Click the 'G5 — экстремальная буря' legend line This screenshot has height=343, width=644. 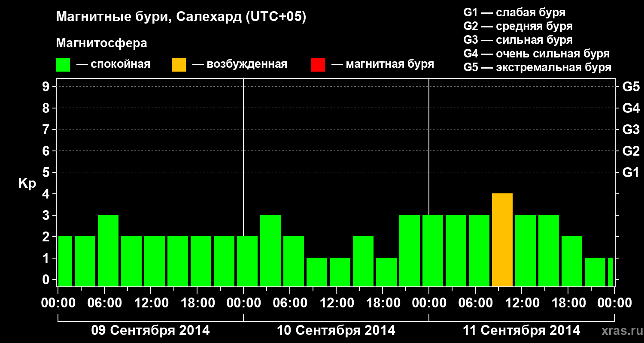click(x=537, y=67)
